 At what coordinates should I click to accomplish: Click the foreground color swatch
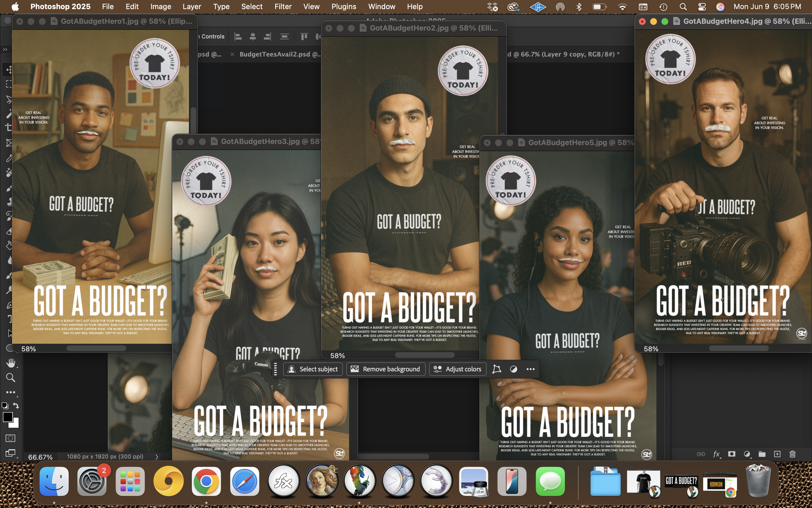click(x=7, y=417)
